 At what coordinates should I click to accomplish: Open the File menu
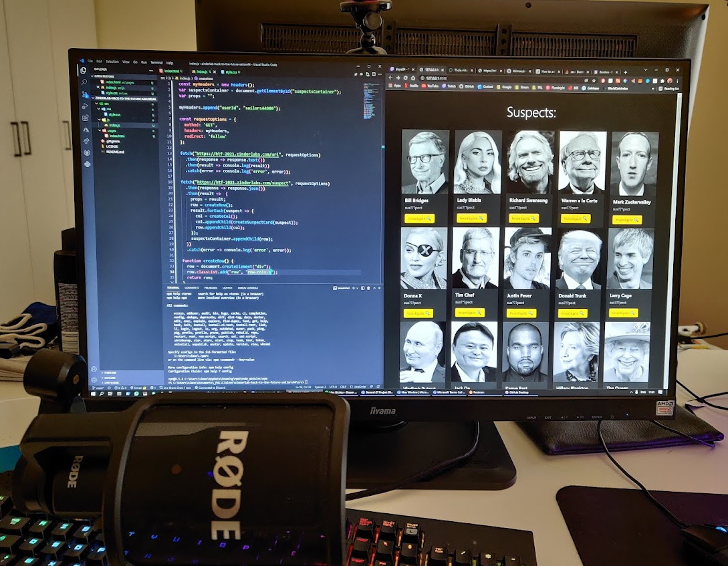tap(90, 61)
